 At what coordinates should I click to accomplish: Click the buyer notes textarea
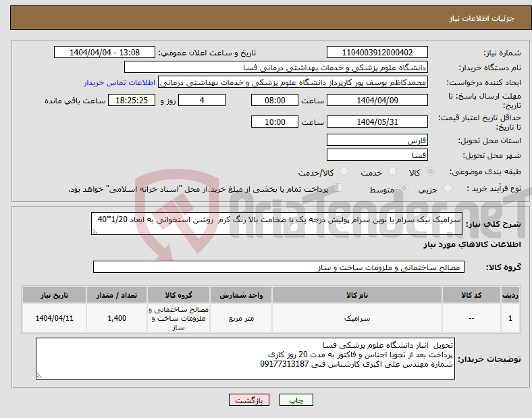tap(245, 359)
